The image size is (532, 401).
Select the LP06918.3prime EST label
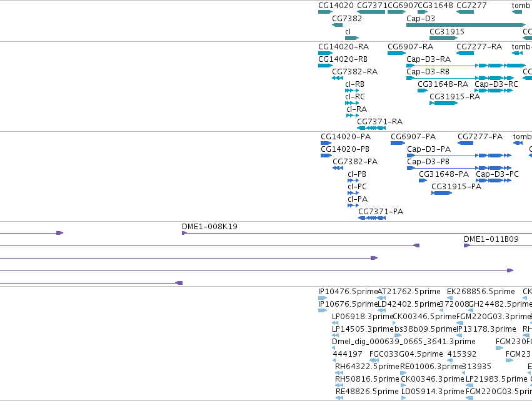[x=363, y=317]
